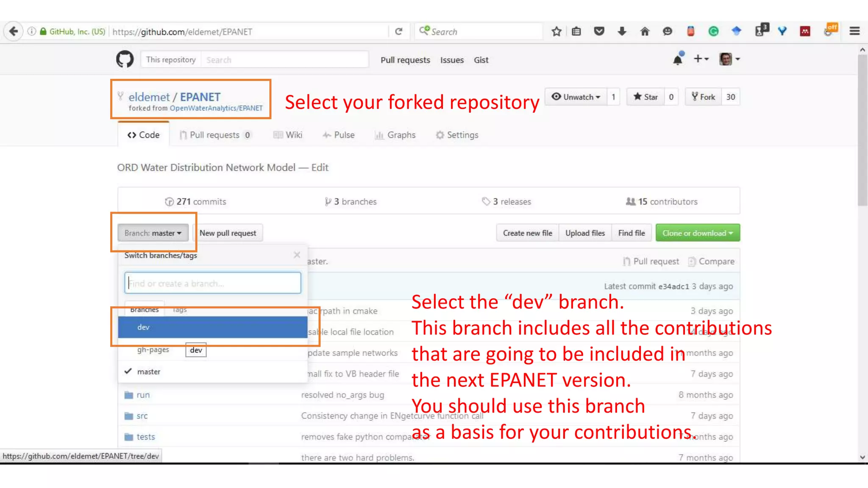Open bookmarks list icon in toolbar
Viewport: 868px width, 488px height.
coord(576,31)
